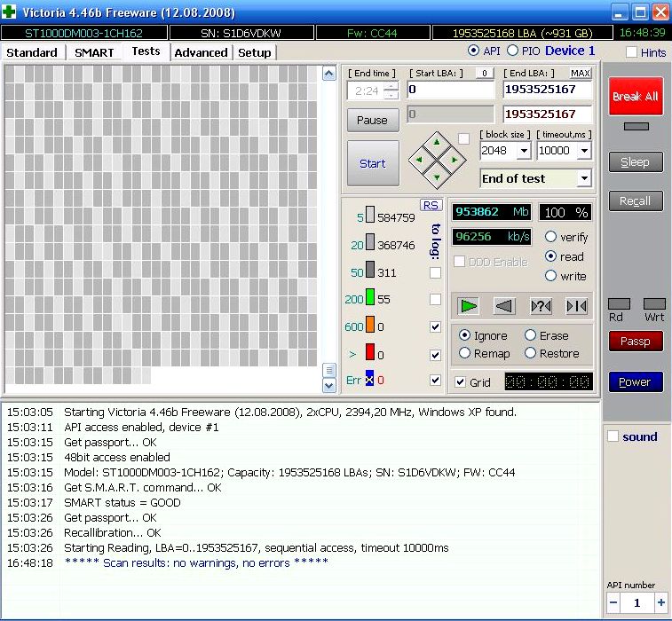Click the up arrow in navigation diamond

[437, 142]
